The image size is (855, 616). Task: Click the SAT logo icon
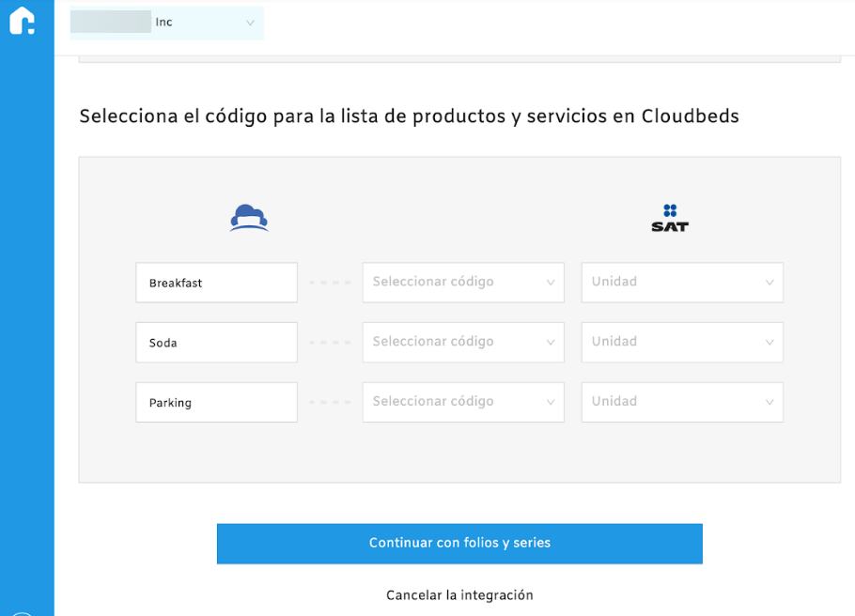(x=670, y=218)
